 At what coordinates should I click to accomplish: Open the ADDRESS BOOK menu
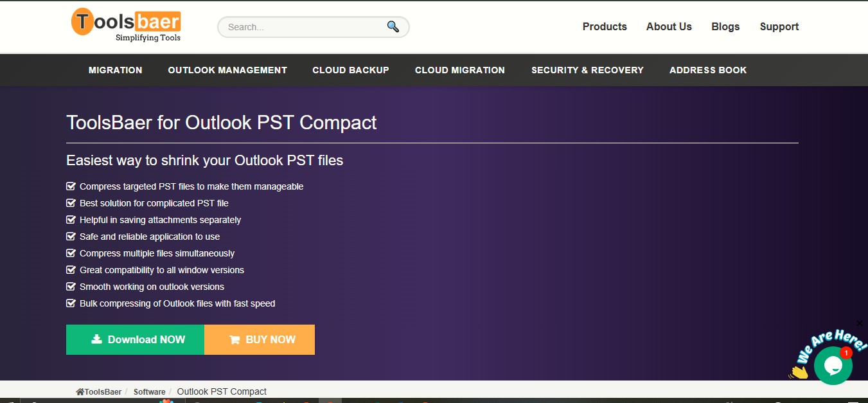tap(708, 70)
